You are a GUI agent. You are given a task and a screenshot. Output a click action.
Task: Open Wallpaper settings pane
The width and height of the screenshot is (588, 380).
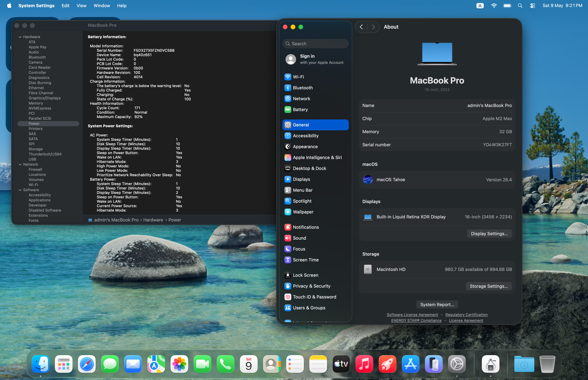click(x=315, y=212)
